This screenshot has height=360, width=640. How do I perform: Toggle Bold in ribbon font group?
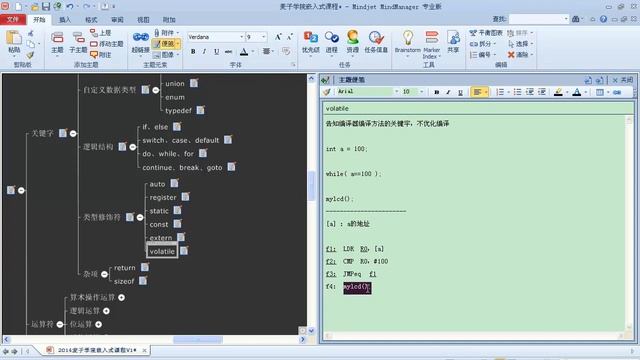[193, 51]
